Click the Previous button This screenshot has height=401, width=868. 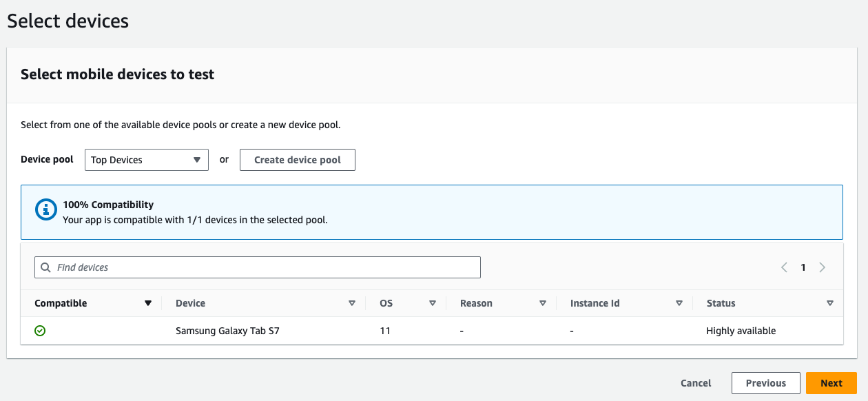coord(765,383)
